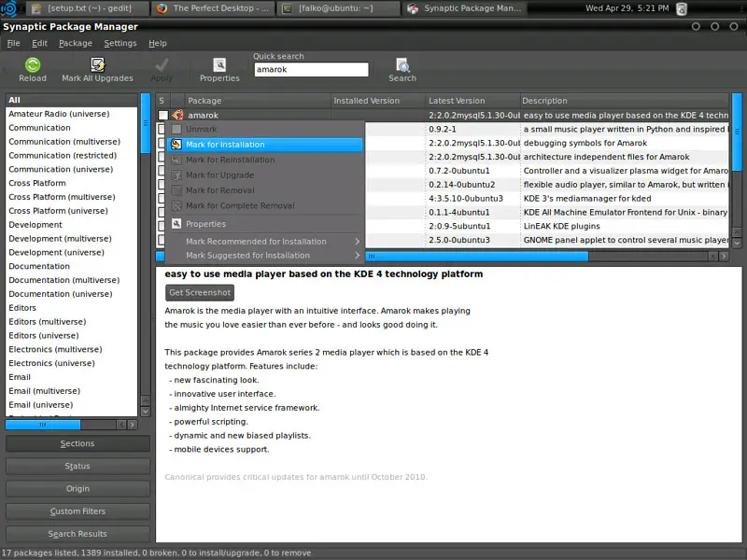Click the Properties icon in context menu
747x560 pixels.
pos(176,224)
